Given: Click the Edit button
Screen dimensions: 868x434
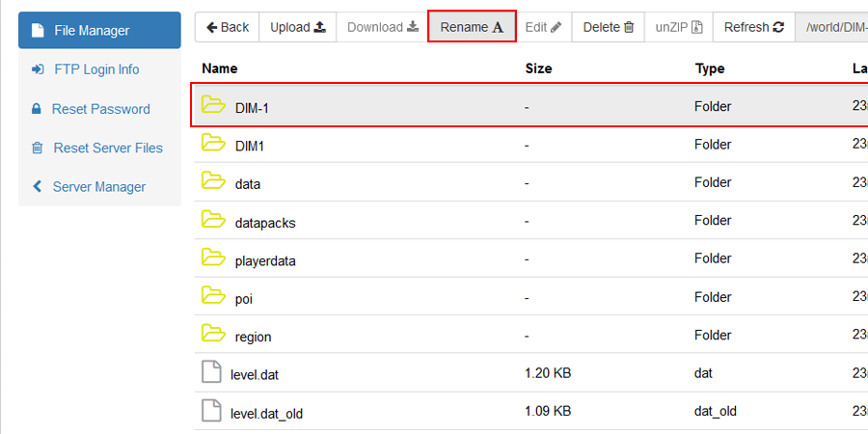Looking at the screenshot, I should (x=542, y=27).
